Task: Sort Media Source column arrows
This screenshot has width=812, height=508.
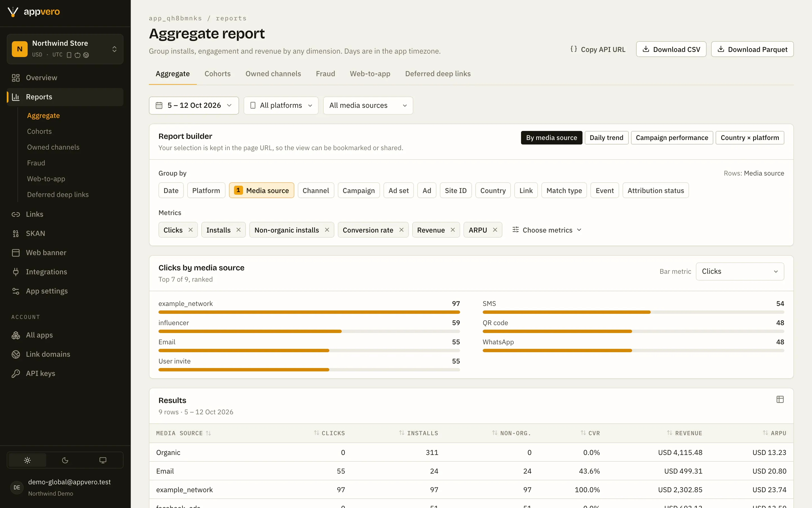Action: coord(208,433)
